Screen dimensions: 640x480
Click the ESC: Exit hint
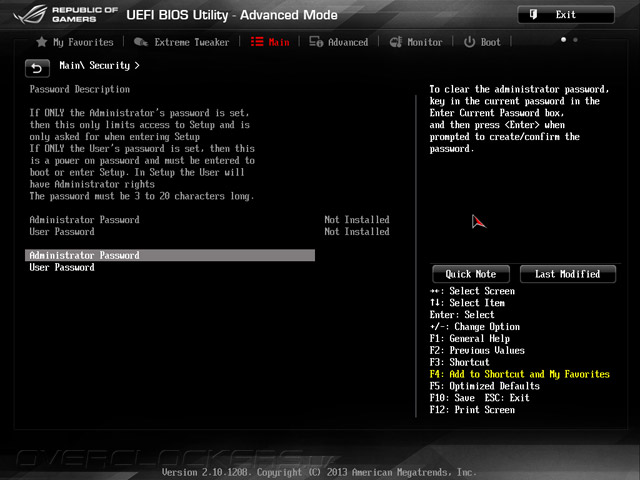[507, 398]
